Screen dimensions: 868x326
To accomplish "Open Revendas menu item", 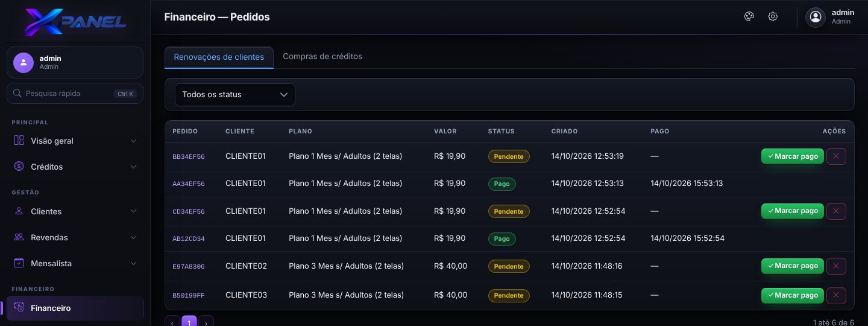I will point(75,237).
